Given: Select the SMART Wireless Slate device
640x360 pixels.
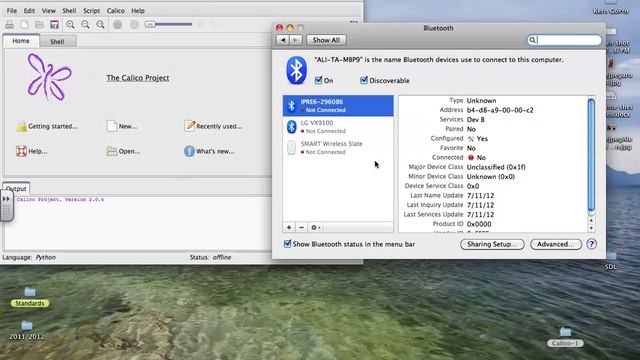Looking at the screenshot, I should click(338, 147).
